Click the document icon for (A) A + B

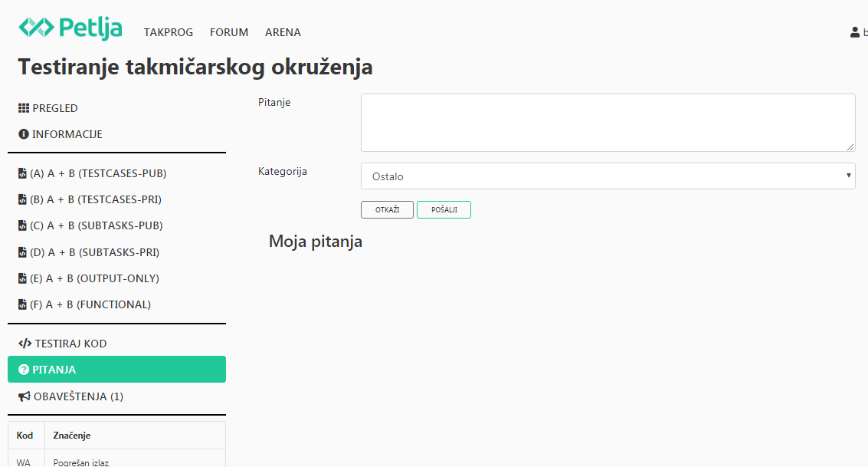(x=22, y=173)
